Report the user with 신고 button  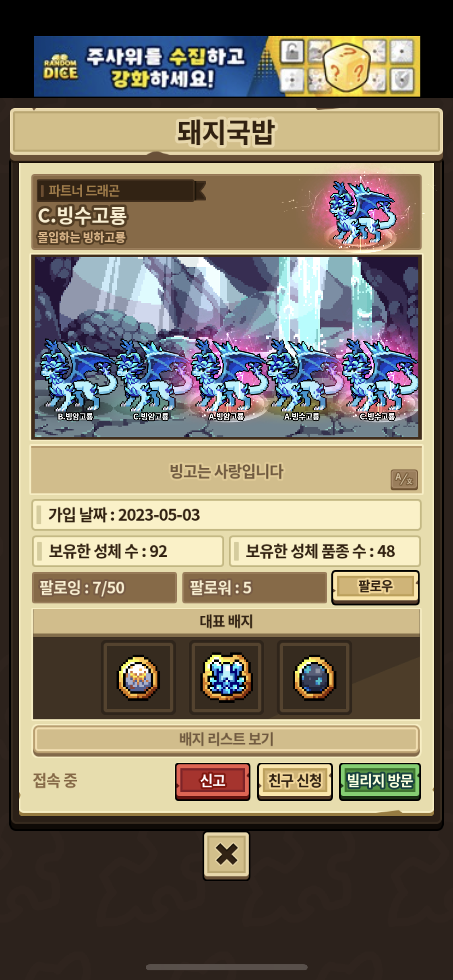213,781
